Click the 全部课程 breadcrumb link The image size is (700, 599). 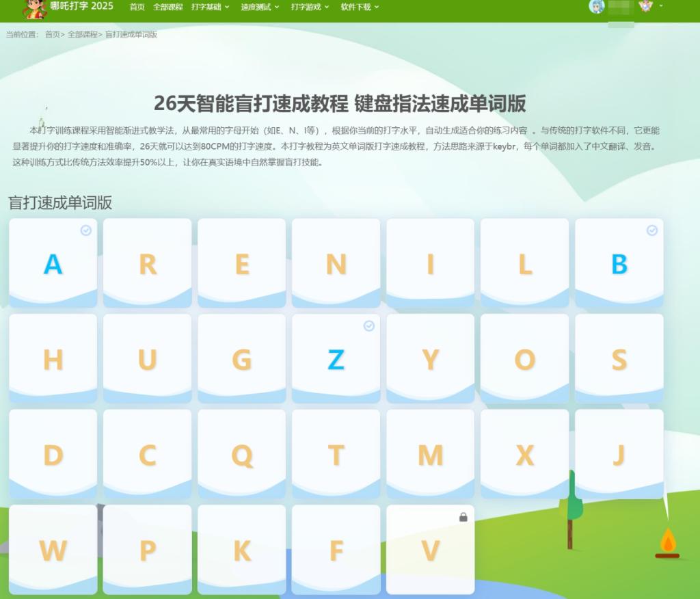(82, 34)
